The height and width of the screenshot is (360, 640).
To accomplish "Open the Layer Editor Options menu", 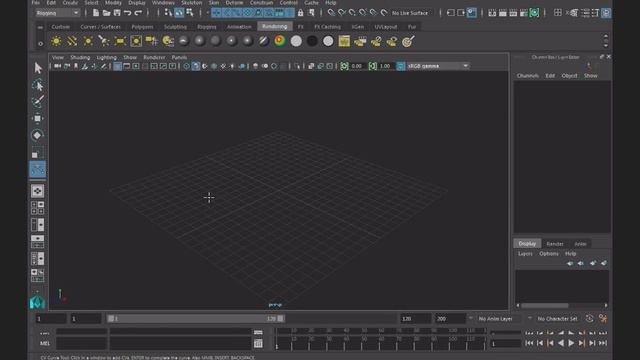I will 549,254.
